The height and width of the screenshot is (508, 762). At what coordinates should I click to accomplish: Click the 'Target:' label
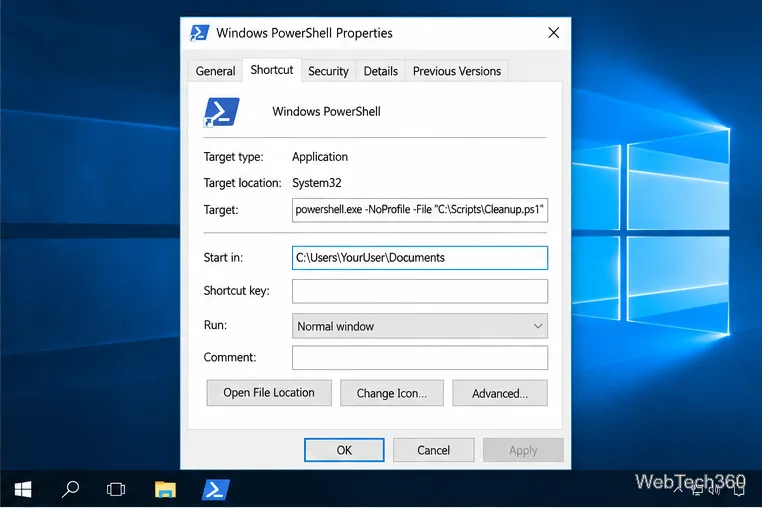(221, 210)
